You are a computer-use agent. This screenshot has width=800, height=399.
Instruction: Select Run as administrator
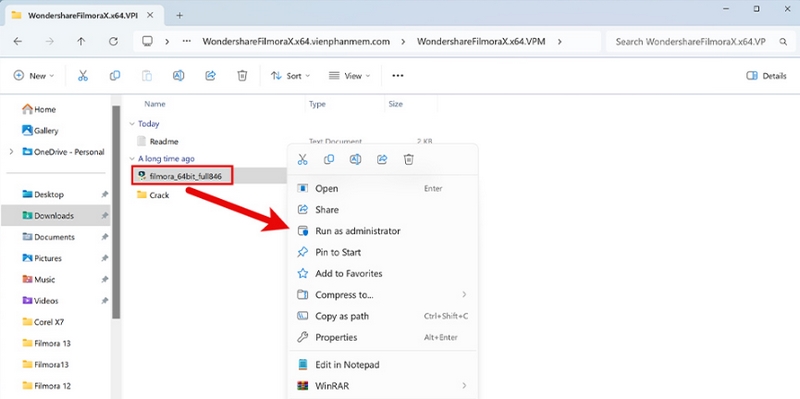tap(383, 231)
